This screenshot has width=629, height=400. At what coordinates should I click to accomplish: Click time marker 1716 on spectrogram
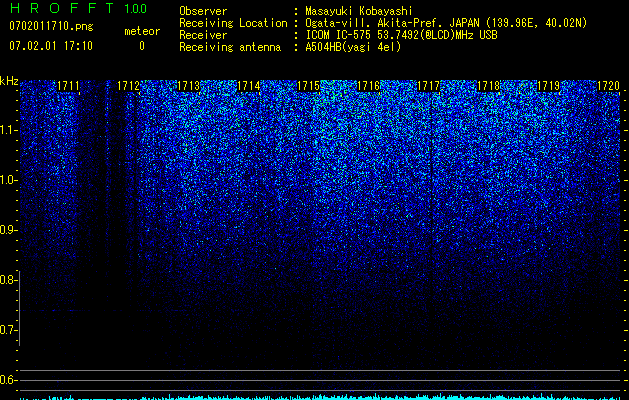coord(369,86)
